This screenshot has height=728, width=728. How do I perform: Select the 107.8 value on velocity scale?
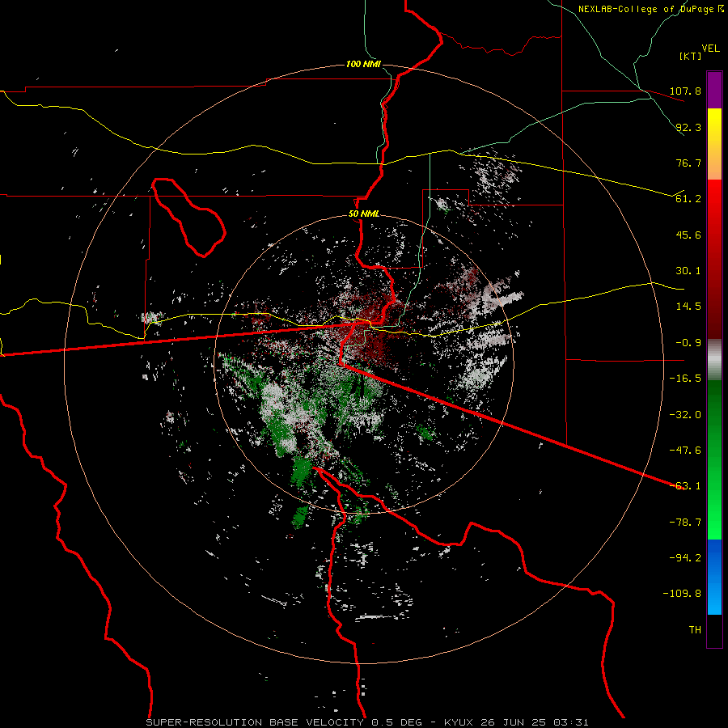pyautogui.click(x=685, y=91)
